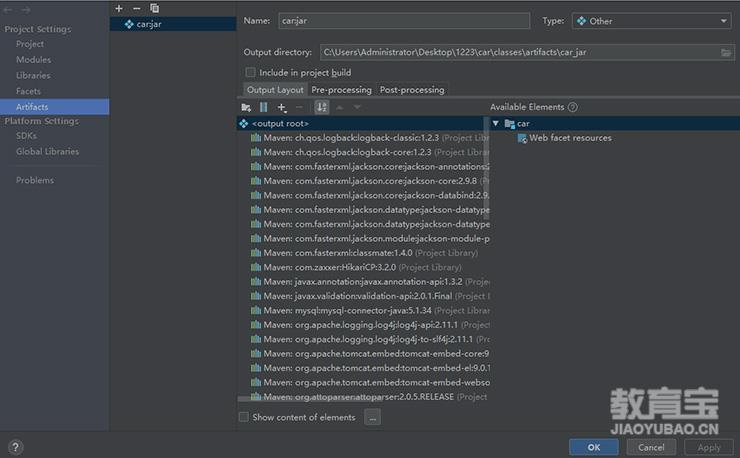Viewport: 740px width, 458px height.
Task: Click the OK button
Action: [594, 447]
